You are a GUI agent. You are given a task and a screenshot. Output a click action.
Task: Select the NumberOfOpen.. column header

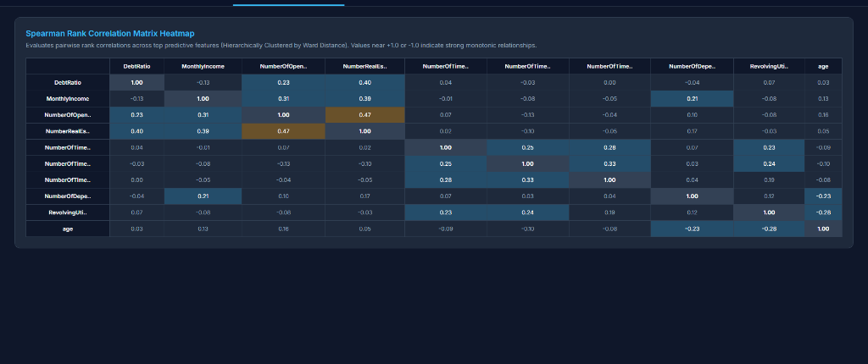[x=283, y=66]
